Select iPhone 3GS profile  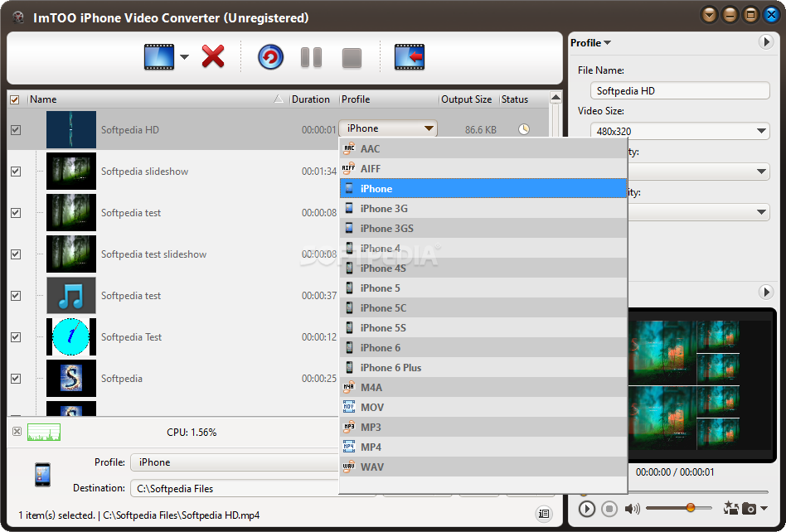(483, 229)
